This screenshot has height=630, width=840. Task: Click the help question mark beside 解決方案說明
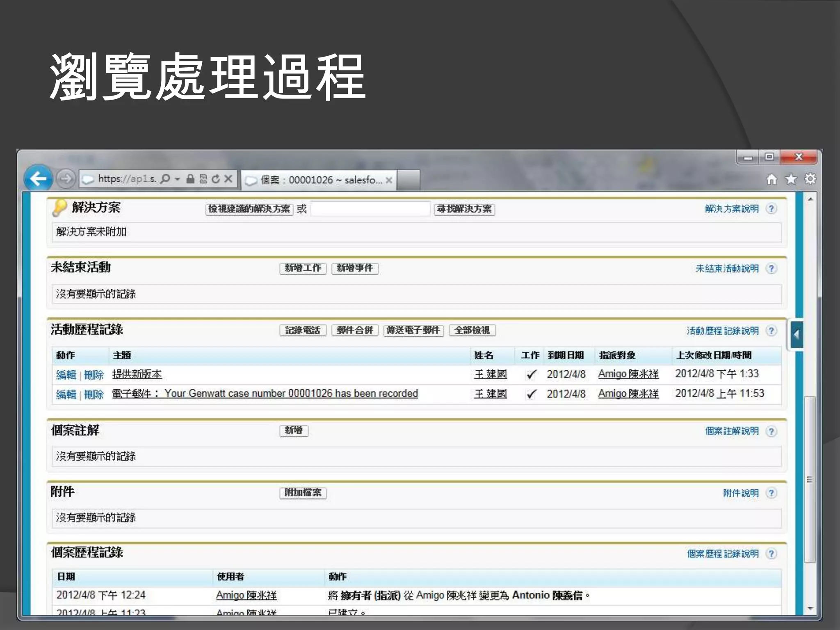pyautogui.click(x=771, y=209)
